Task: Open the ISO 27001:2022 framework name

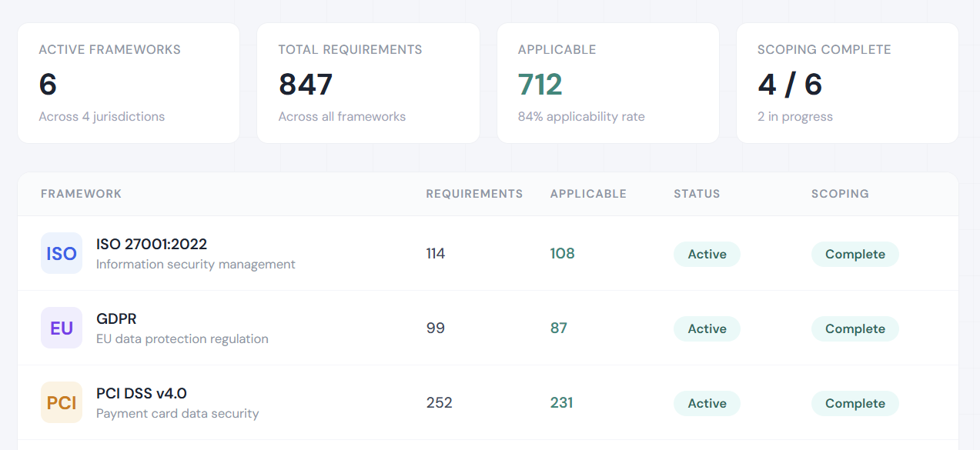Action: [152, 244]
